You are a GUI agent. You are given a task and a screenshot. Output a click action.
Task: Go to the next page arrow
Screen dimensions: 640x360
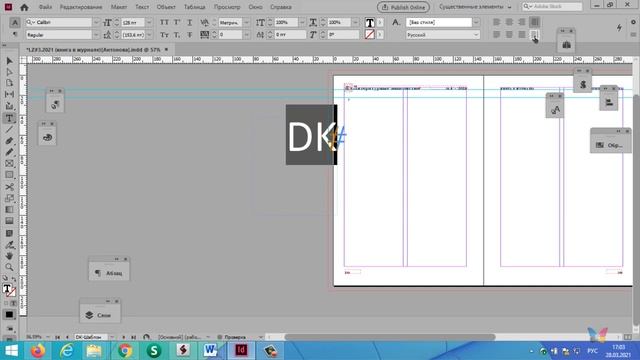coord(123,337)
